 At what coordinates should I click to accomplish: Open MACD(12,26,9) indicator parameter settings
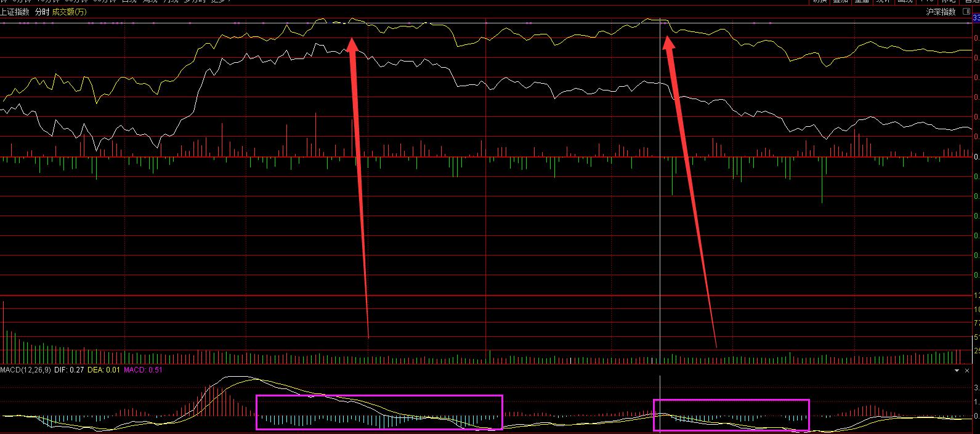25,370
